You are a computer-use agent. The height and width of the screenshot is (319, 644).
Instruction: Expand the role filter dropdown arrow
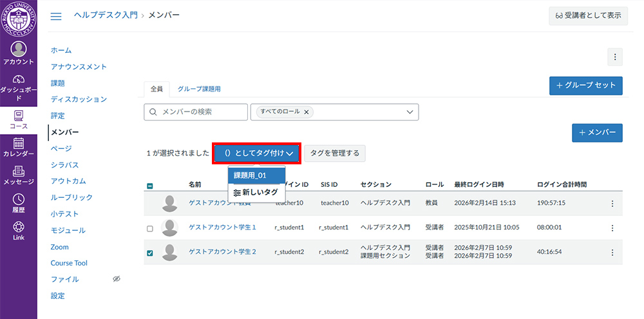pos(410,112)
